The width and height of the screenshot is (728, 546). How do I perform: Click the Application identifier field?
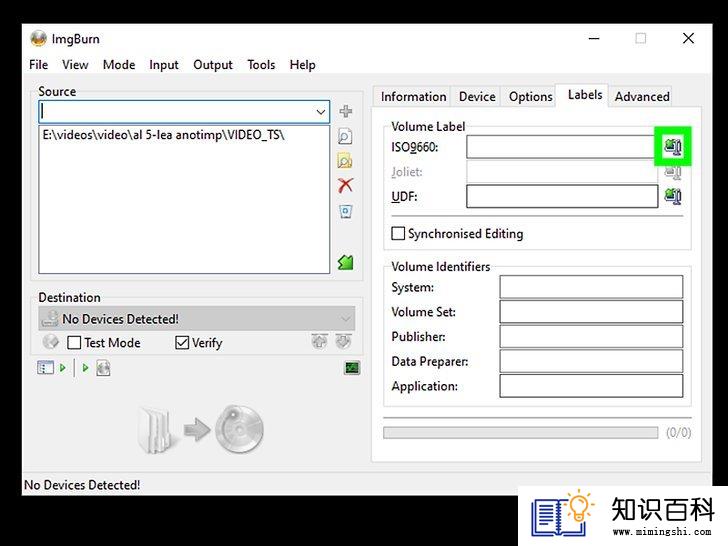tap(591, 386)
